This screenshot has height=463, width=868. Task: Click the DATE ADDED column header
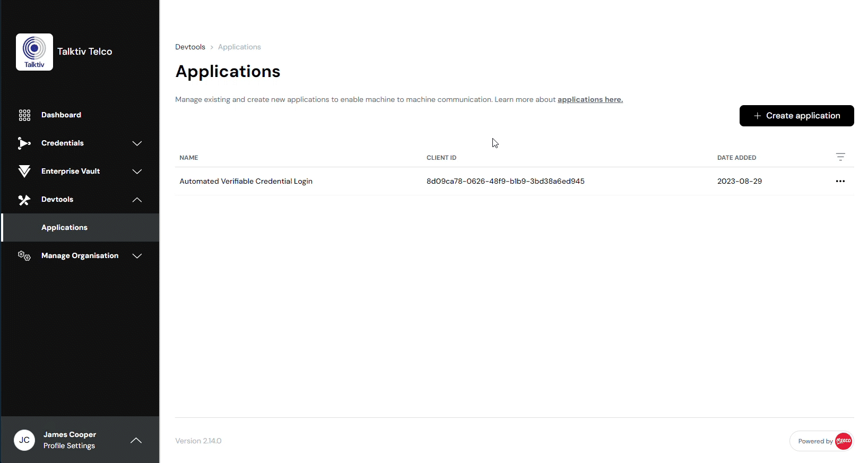click(x=736, y=158)
